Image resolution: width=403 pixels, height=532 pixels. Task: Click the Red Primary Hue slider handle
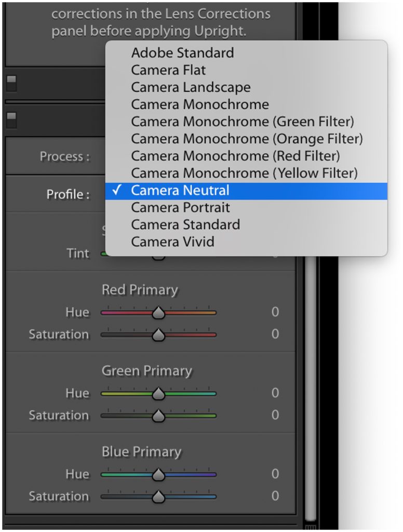[158, 313]
